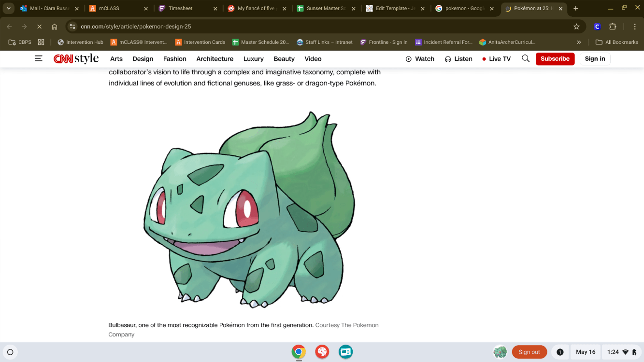The height and width of the screenshot is (362, 644).
Task: Open the Intervention Hub bookmark
Action: coord(80,42)
